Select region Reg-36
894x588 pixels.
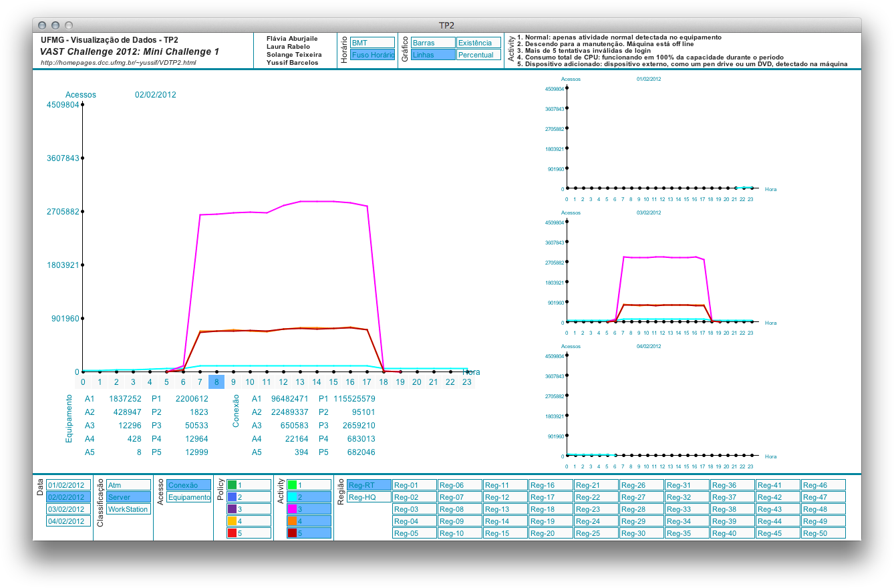point(732,485)
